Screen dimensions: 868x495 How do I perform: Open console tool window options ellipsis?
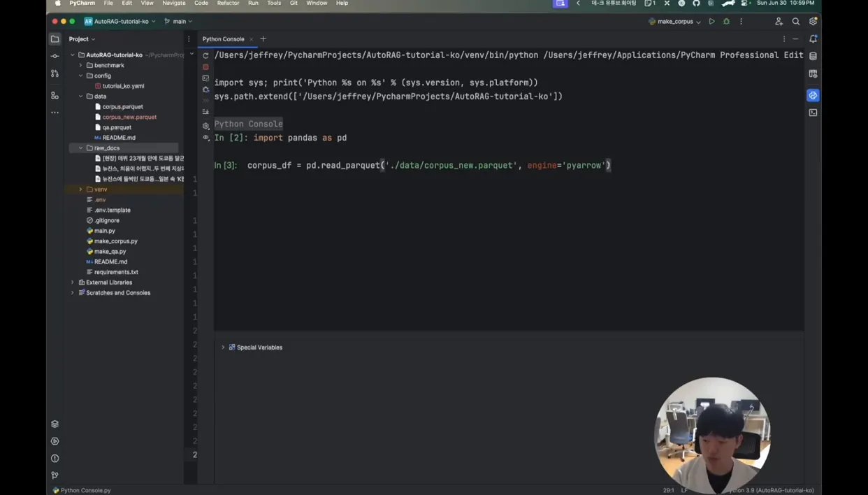[x=784, y=39]
